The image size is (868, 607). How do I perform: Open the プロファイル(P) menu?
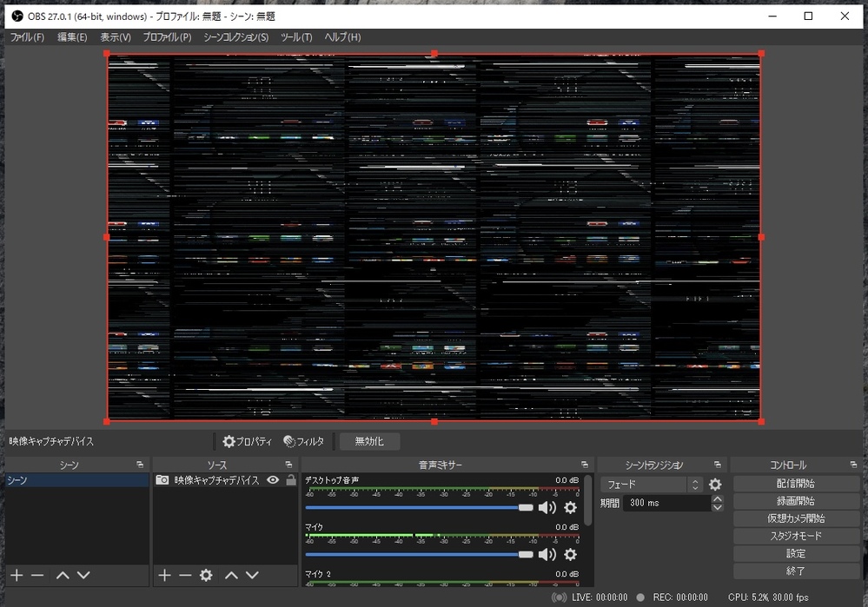tap(167, 37)
